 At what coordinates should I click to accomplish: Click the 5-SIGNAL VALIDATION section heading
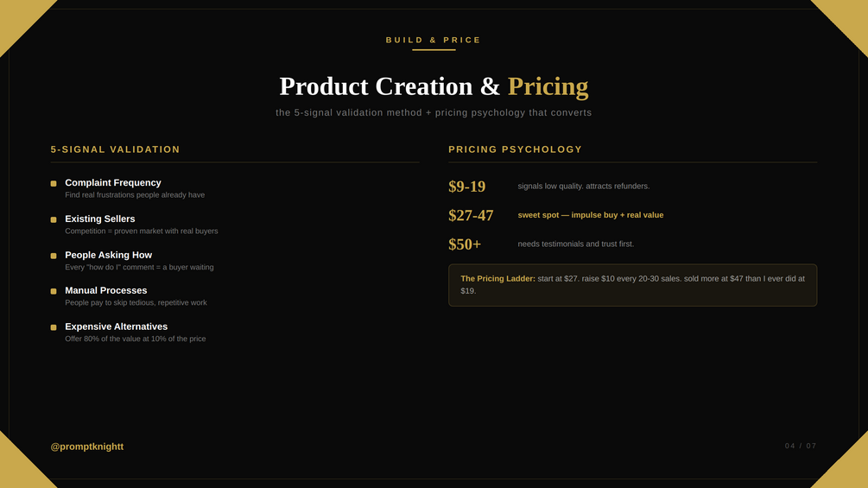115,149
